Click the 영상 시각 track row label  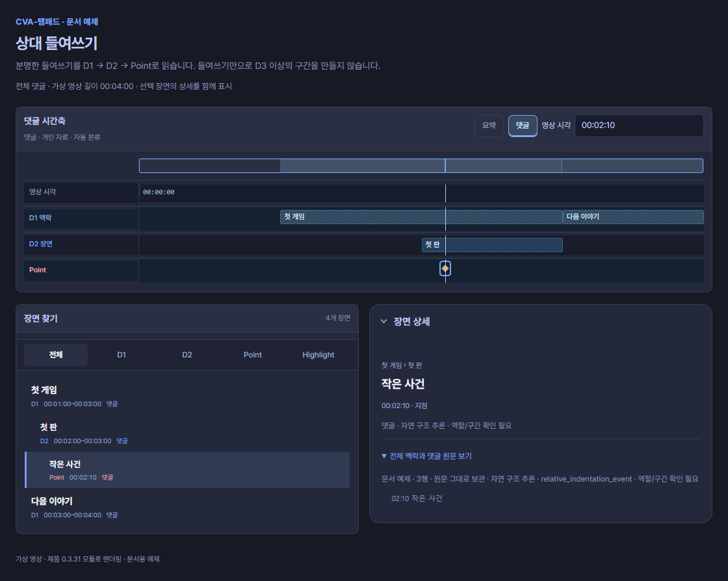[x=42, y=192]
